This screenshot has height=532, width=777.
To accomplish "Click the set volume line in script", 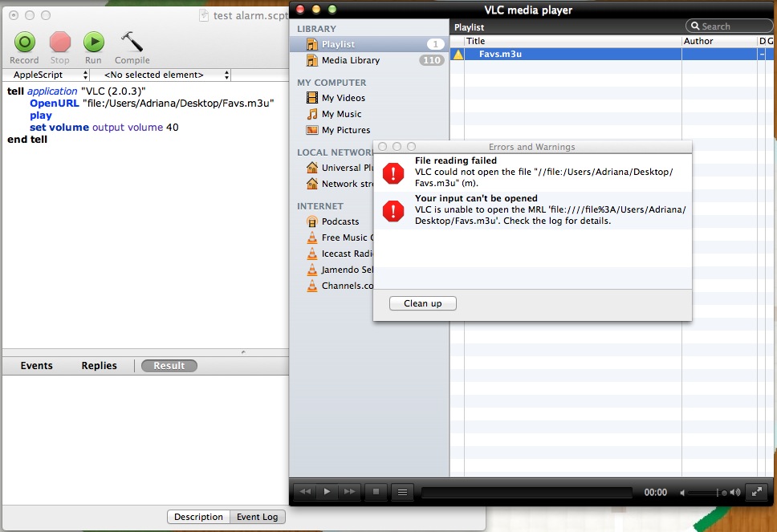I will [x=104, y=128].
